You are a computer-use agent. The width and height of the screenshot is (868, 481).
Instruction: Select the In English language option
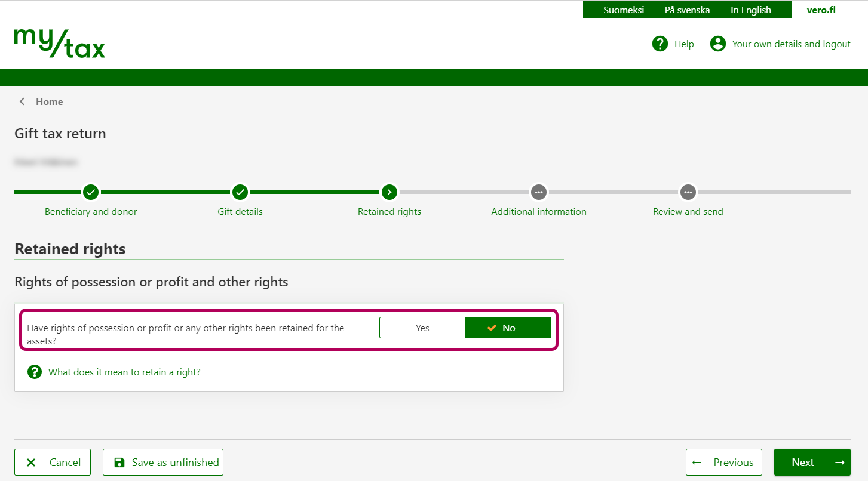751,10
